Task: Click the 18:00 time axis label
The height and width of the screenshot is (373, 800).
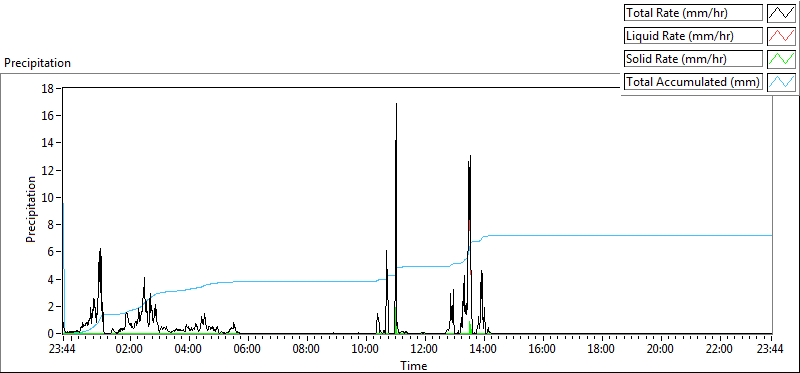Action: pyautogui.click(x=602, y=350)
